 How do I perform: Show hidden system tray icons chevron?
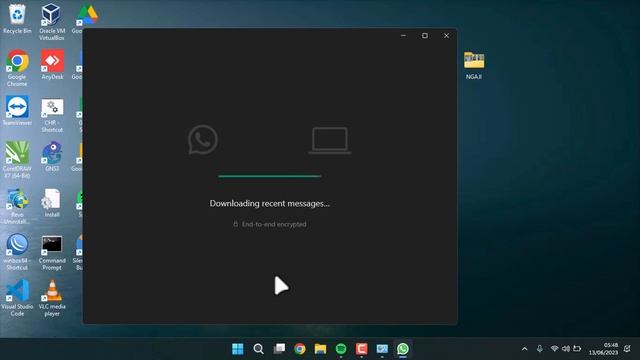click(x=524, y=349)
